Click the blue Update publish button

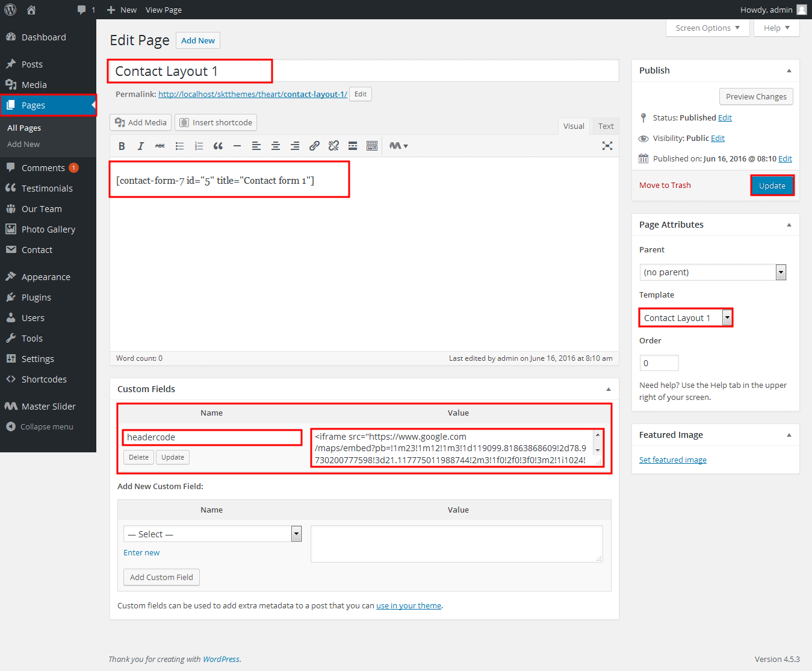pyautogui.click(x=772, y=186)
